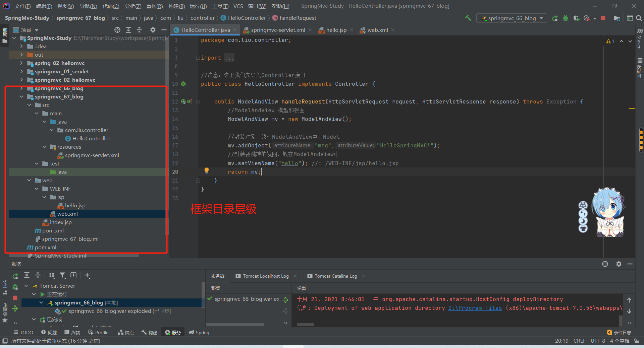Click the Run Anything icon

click(630, 18)
